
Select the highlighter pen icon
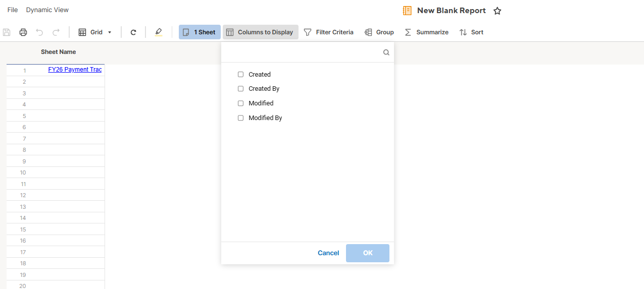click(x=159, y=32)
